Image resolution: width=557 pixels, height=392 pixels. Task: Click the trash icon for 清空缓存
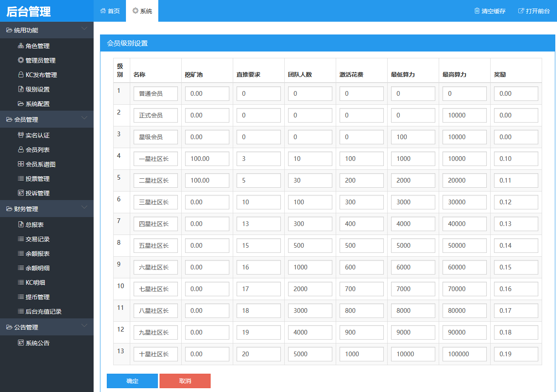477,11
